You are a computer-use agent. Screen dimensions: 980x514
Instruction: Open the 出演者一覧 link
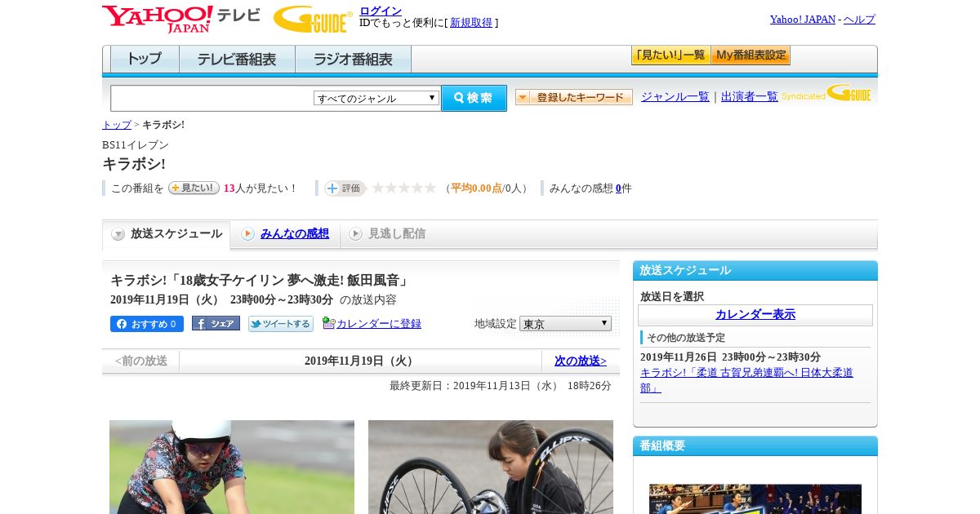click(750, 96)
